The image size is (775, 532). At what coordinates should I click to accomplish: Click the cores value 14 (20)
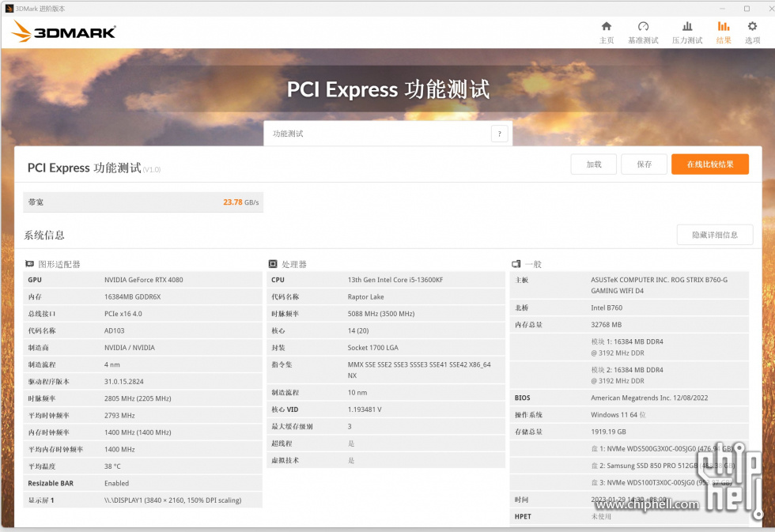pyautogui.click(x=357, y=330)
